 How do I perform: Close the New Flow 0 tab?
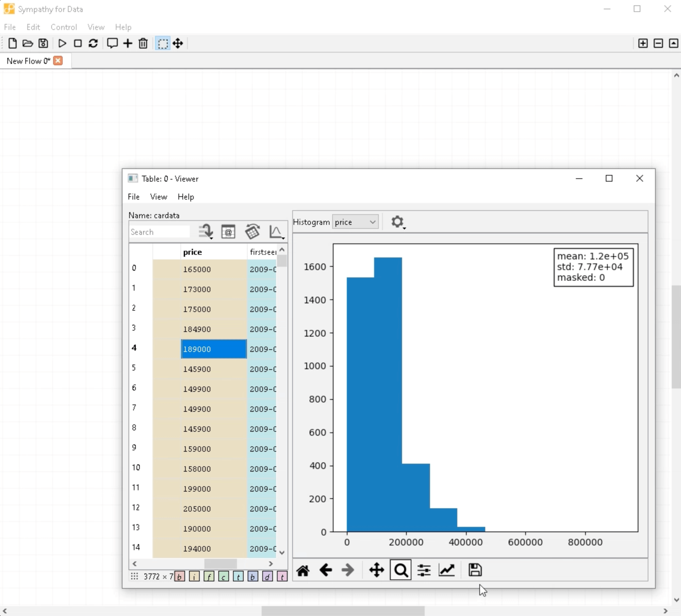(x=58, y=61)
